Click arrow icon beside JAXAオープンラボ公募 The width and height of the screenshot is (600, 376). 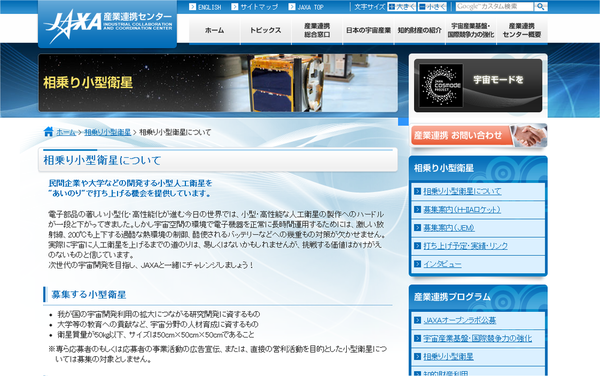coord(417,320)
